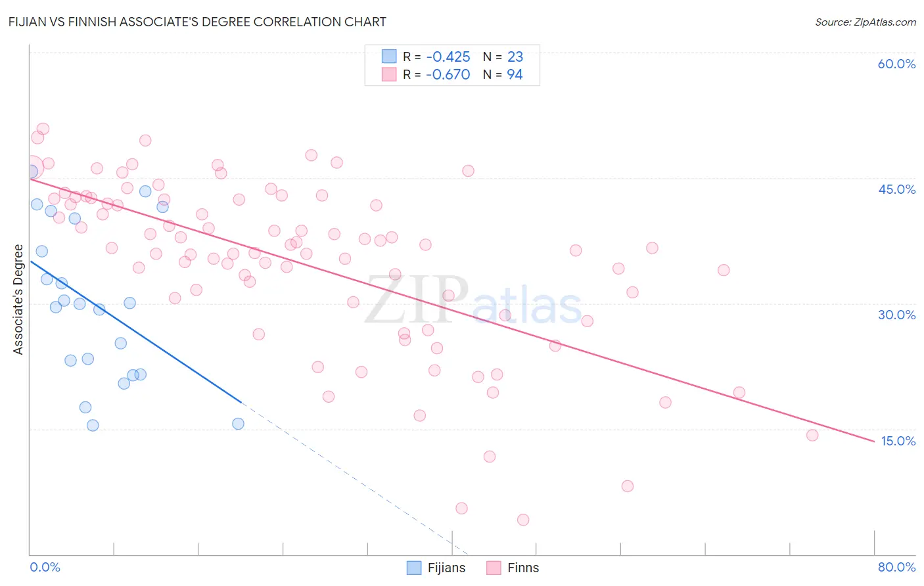Image resolution: width=924 pixels, height=586 pixels.
Task: Click the 0.0% x-axis label
Action: pos(45,567)
